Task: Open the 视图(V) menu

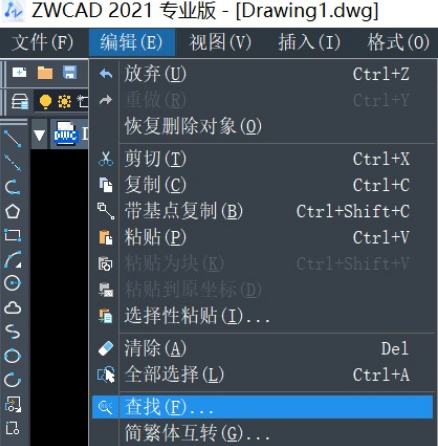Action: (x=220, y=43)
